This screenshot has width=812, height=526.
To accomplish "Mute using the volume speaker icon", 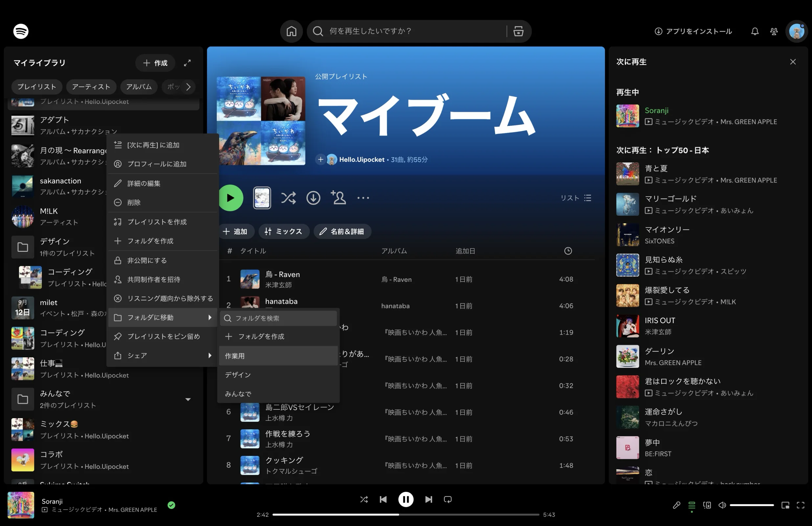I will [x=722, y=505].
